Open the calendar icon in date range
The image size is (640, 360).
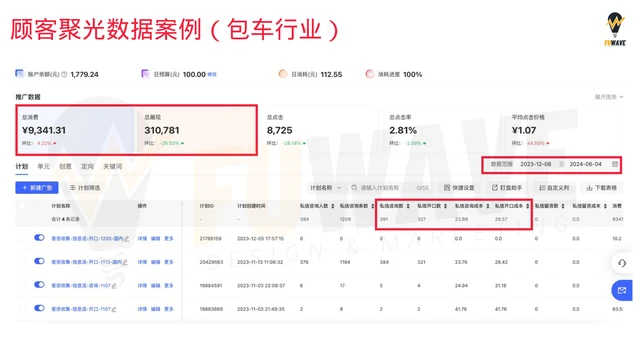(x=615, y=164)
